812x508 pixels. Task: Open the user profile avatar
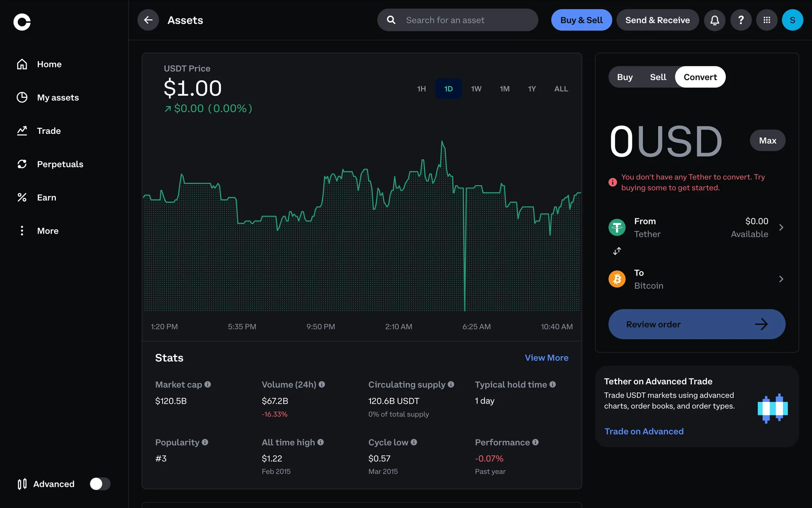click(792, 20)
